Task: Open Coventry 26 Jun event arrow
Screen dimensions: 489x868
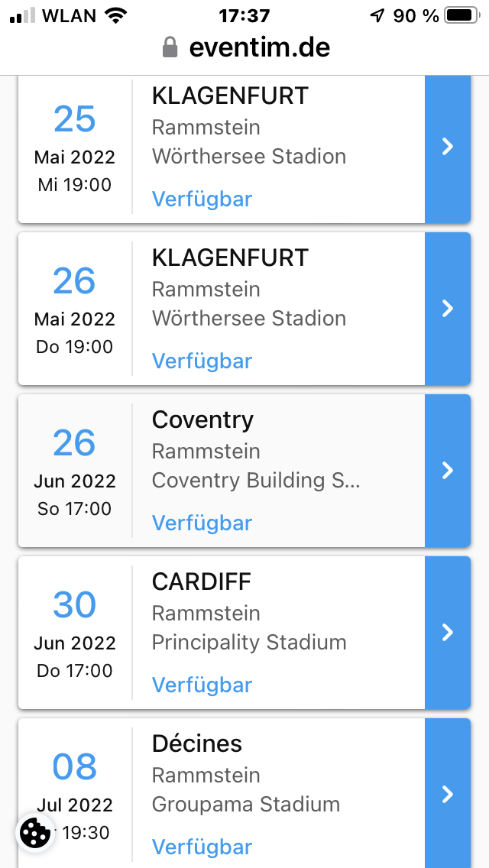Action: [x=448, y=471]
